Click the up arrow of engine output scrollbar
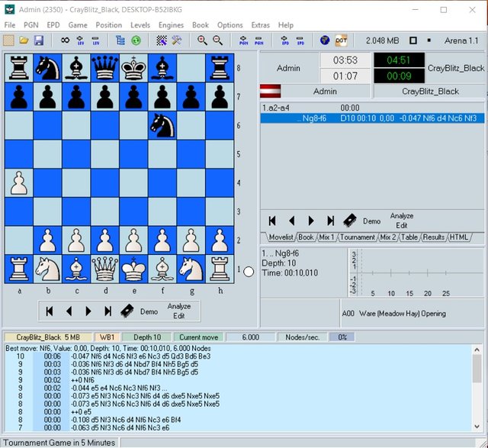Viewport: 488px width, 448px height. (x=477, y=350)
